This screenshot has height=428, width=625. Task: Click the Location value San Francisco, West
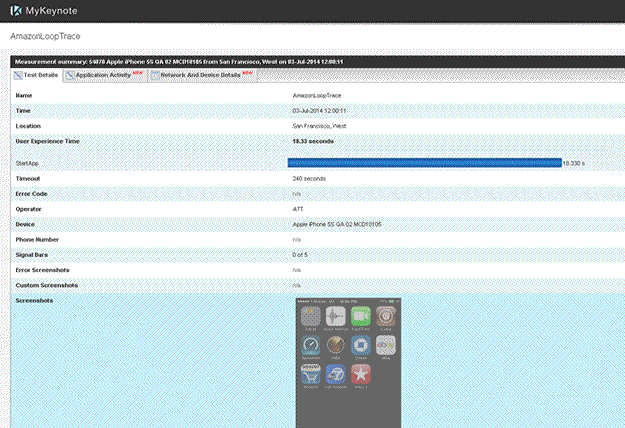coord(319,126)
